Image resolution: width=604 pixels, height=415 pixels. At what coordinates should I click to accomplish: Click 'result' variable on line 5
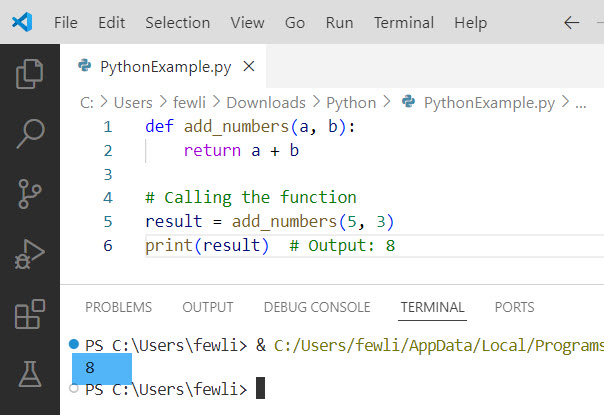174,222
